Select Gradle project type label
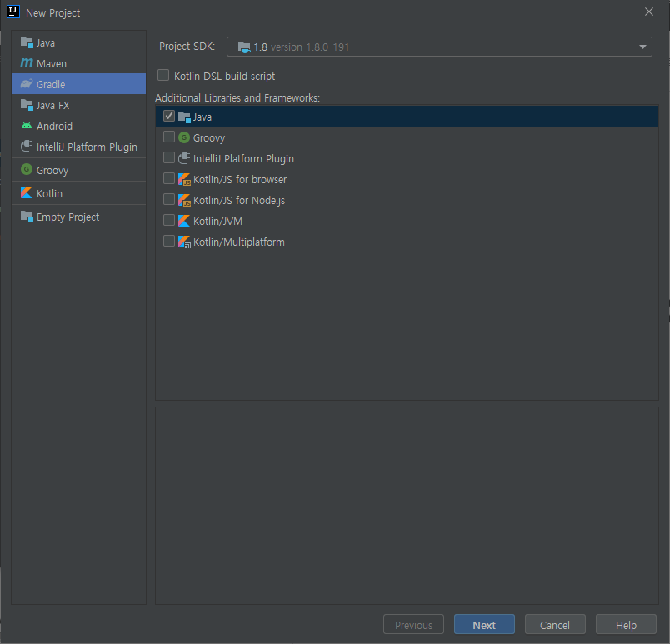Image resolution: width=670 pixels, height=644 pixels. coord(51,84)
